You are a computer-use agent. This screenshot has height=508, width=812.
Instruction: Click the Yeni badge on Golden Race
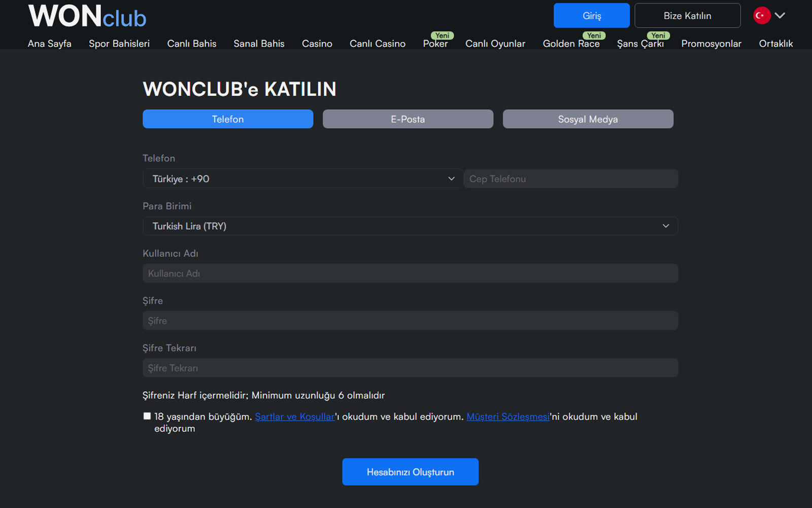tap(594, 36)
